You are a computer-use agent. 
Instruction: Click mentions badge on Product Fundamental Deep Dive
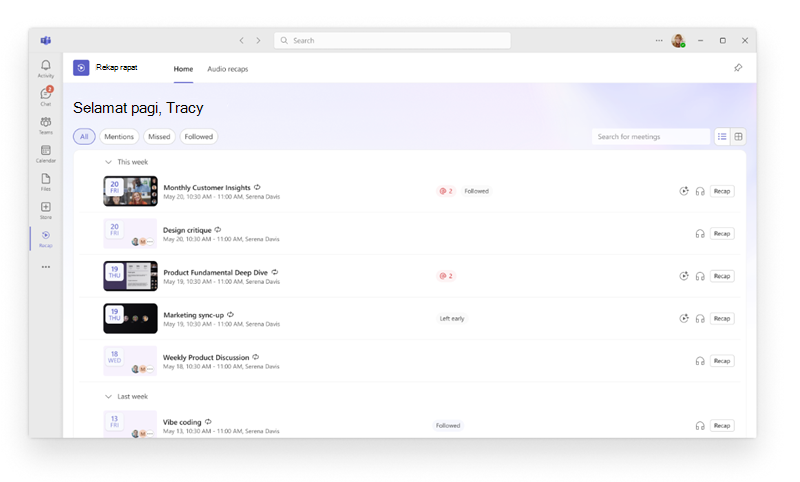pyautogui.click(x=446, y=276)
